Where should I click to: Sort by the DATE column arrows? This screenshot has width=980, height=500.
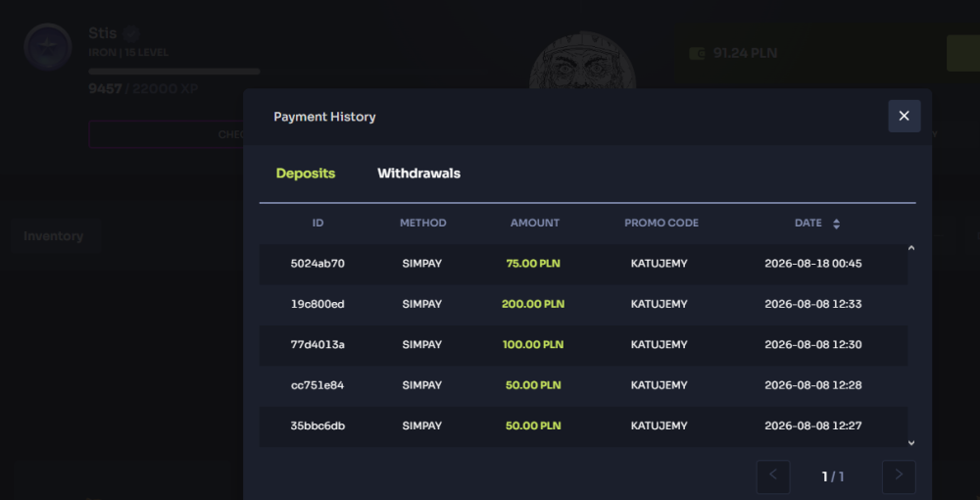click(836, 224)
